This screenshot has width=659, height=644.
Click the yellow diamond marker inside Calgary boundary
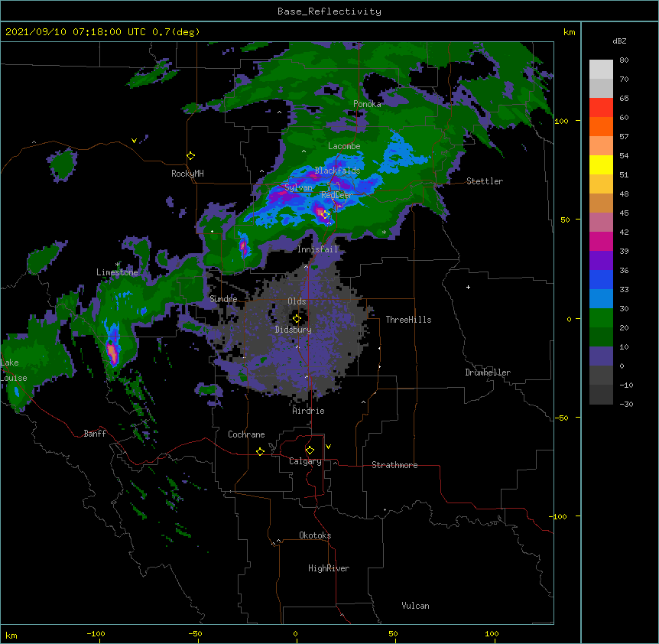click(310, 450)
